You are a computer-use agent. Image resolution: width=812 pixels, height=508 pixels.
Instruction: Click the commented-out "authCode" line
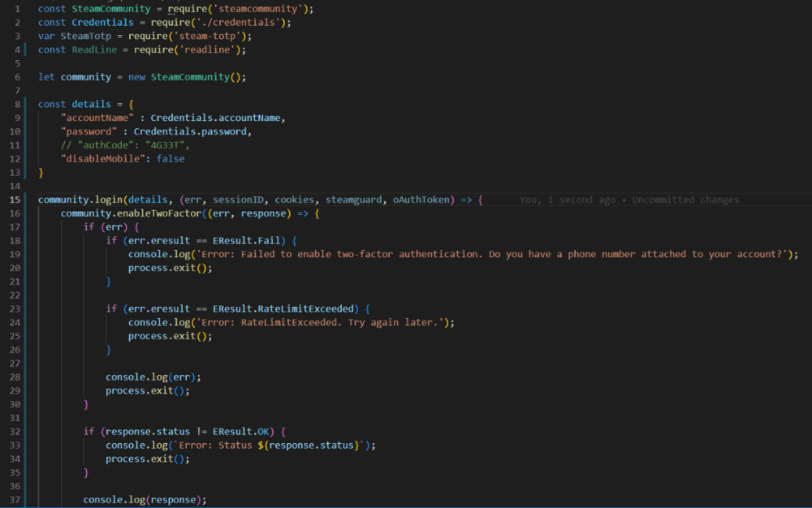click(x=124, y=145)
